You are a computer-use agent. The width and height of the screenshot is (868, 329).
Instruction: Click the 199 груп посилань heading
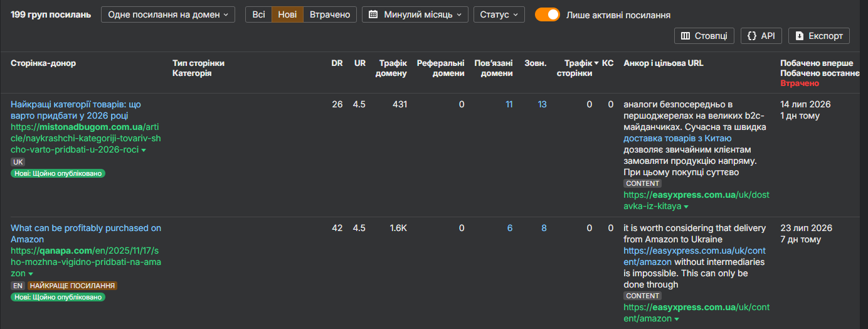51,14
